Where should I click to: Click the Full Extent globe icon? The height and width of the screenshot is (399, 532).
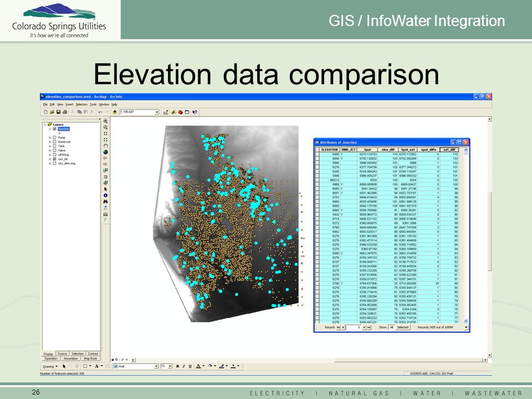(x=105, y=152)
